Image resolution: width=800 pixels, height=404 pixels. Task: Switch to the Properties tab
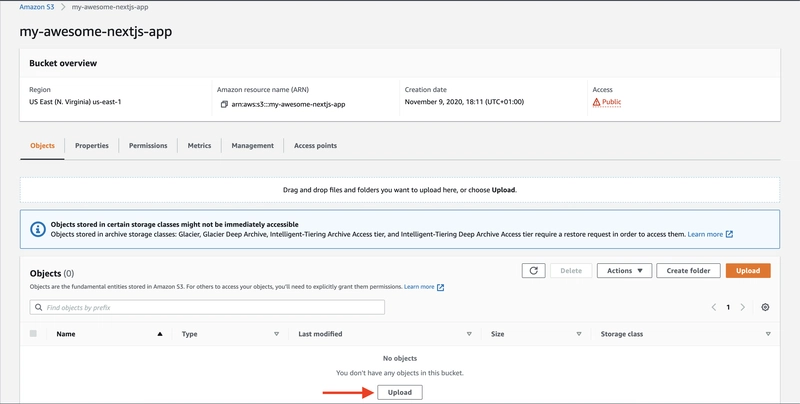[x=92, y=146]
